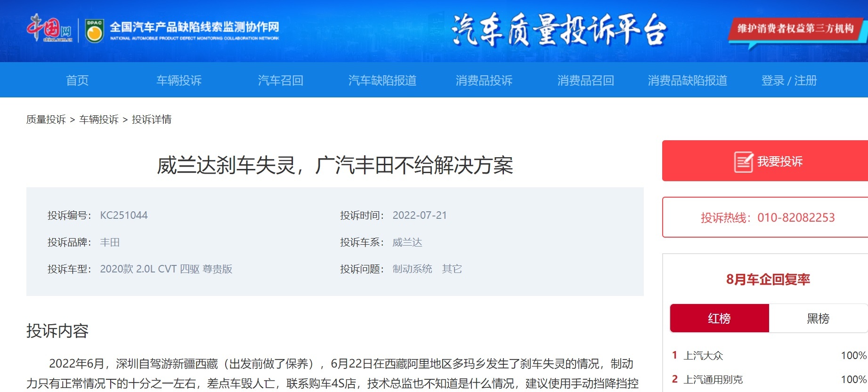Open the 消费品投诉 nav item
This screenshot has width=868, height=392.
[x=484, y=80]
